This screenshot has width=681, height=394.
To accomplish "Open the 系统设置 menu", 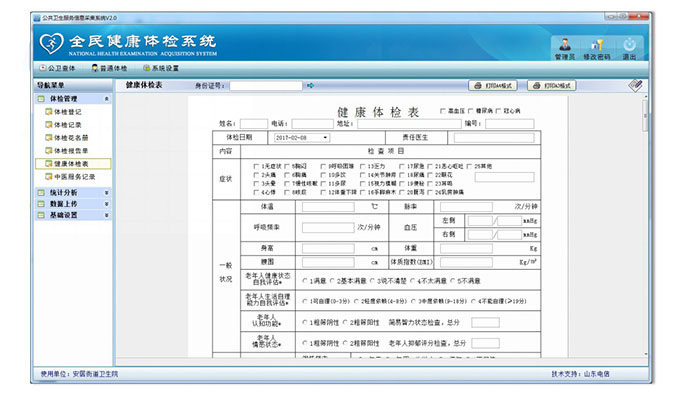I will 161,68.
